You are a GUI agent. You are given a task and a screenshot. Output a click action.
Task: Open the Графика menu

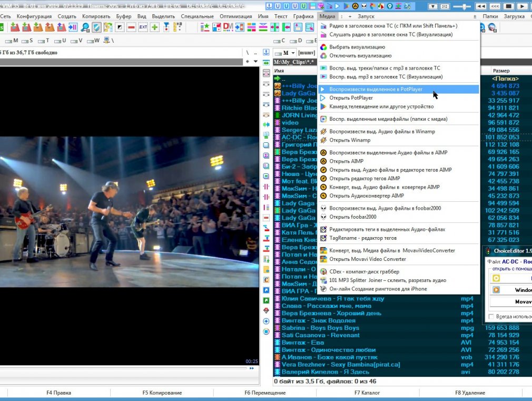pos(303,16)
